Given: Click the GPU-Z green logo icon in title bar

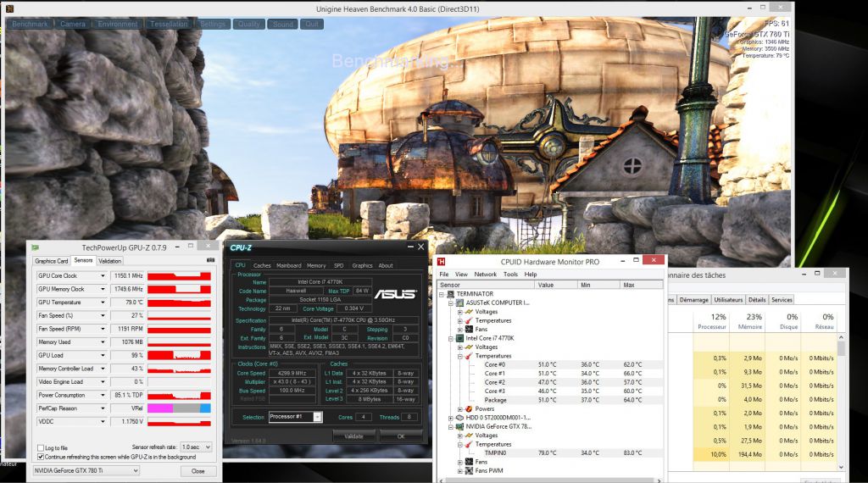Looking at the screenshot, I should coord(36,247).
